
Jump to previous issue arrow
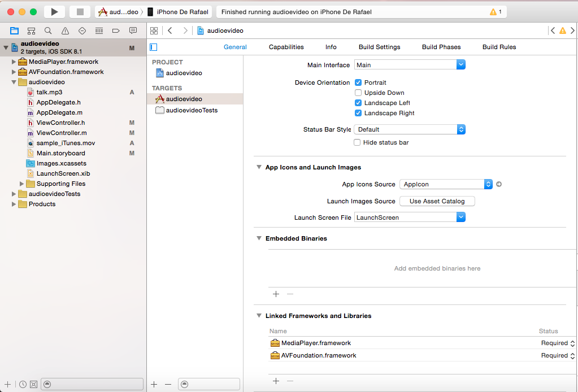click(x=553, y=31)
